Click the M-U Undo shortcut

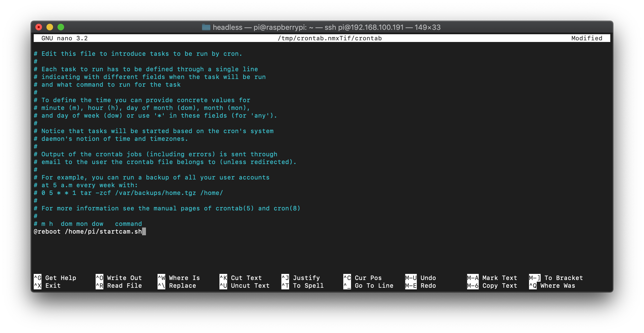click(x=420, y=278)
